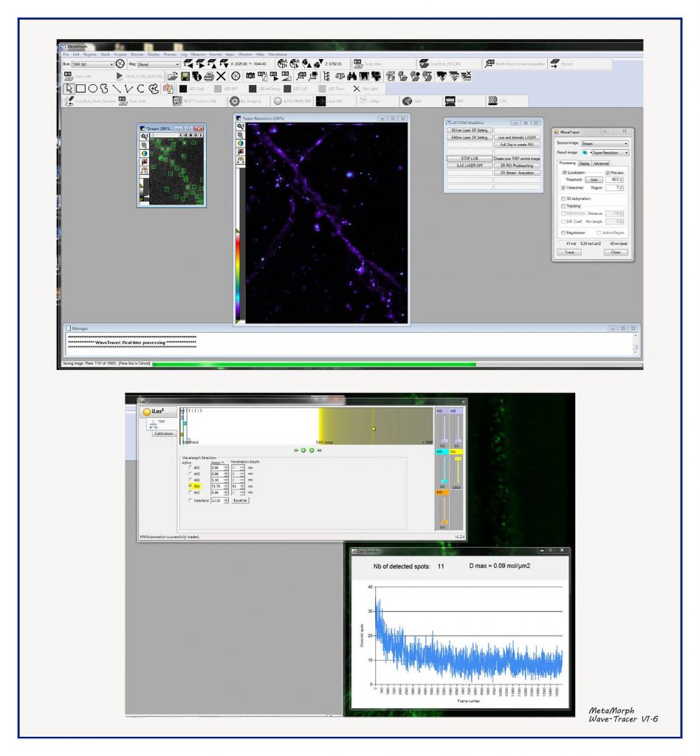Click the Auto threshold button
The width and height of the screenshot is (700, 756).
594,180
